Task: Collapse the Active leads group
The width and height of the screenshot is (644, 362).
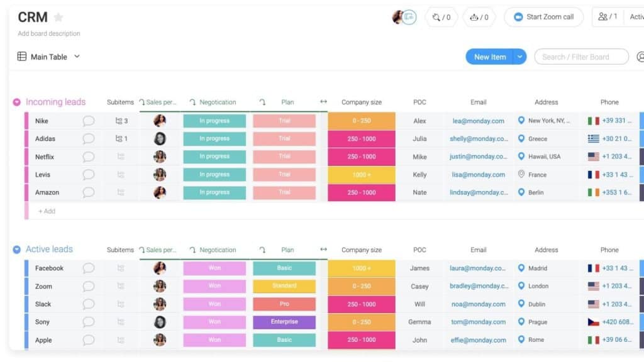Action: 17,250
